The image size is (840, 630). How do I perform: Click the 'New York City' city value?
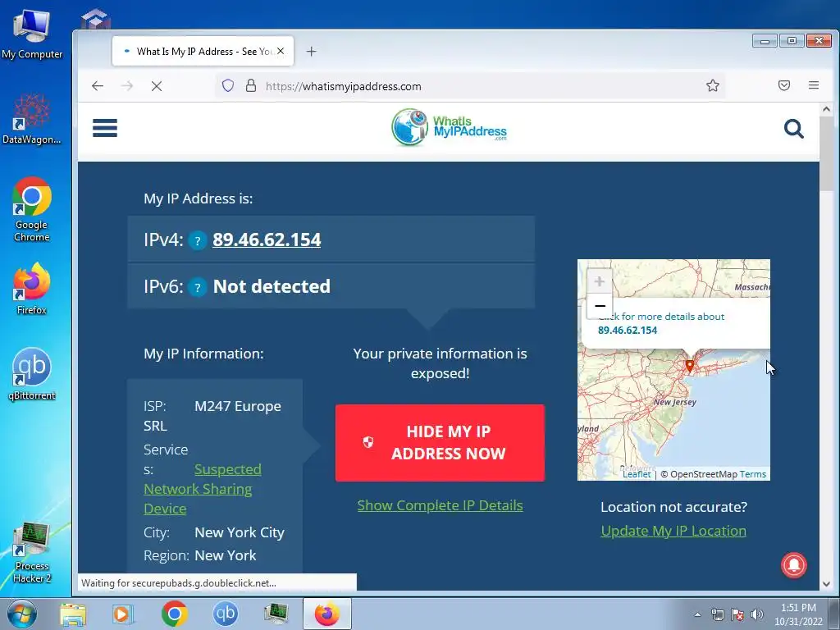[240, 532]
